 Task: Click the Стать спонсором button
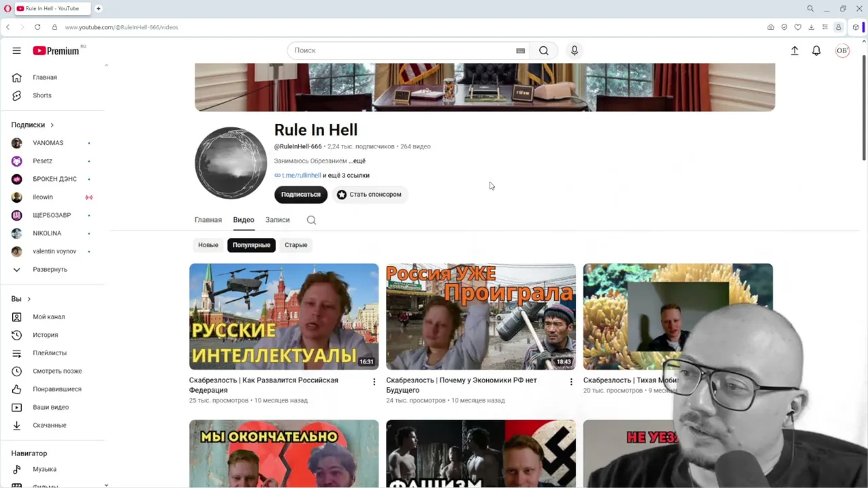point(370,195)
